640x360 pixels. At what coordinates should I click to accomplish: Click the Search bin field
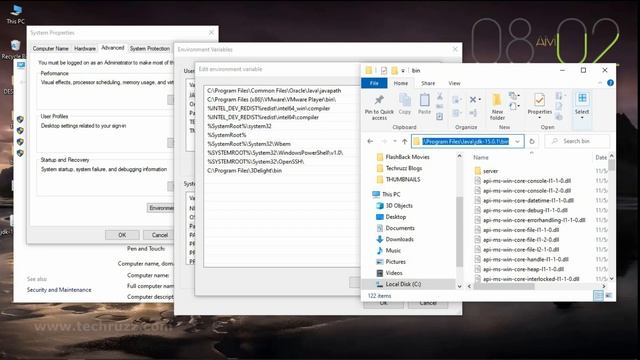tap(577, 141)
